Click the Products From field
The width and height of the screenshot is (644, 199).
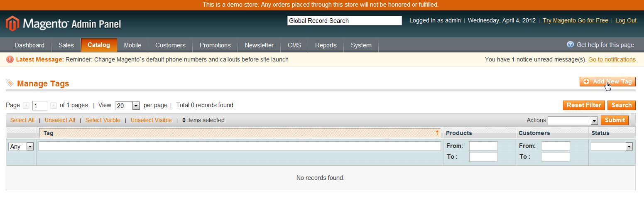pyautogui.click(x=483, y=146)
